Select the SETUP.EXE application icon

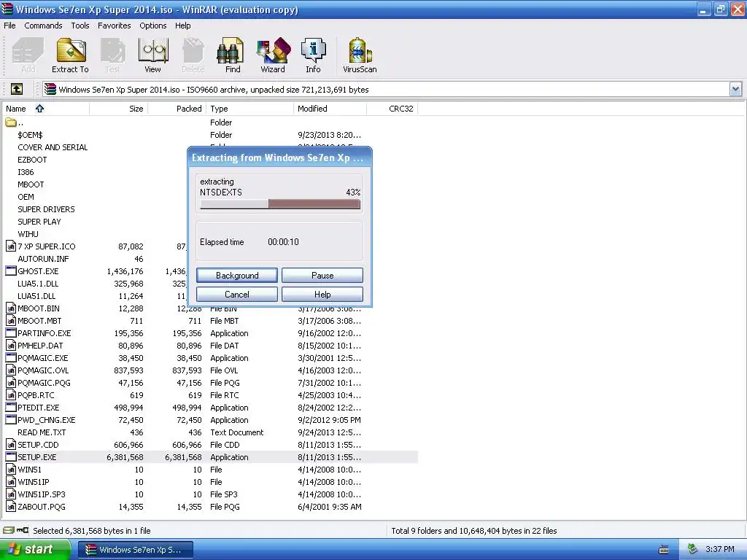[11, 456]
